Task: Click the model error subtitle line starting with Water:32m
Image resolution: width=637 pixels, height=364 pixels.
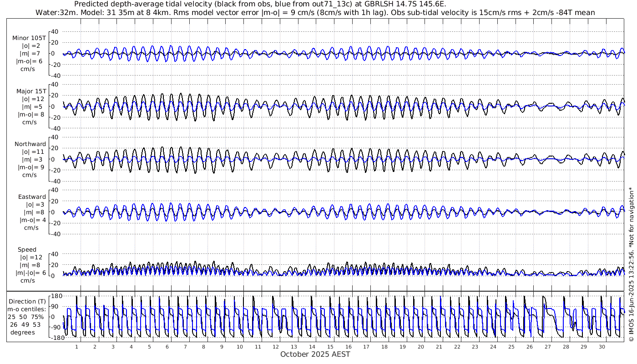Action: pyautogui.click(x=315, y=12)
